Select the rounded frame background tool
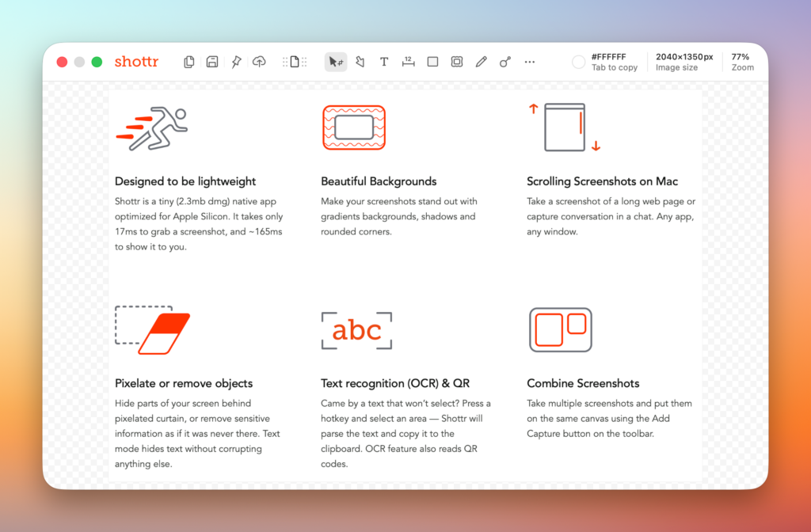The image size is (811, 532). tap(457, 62)
